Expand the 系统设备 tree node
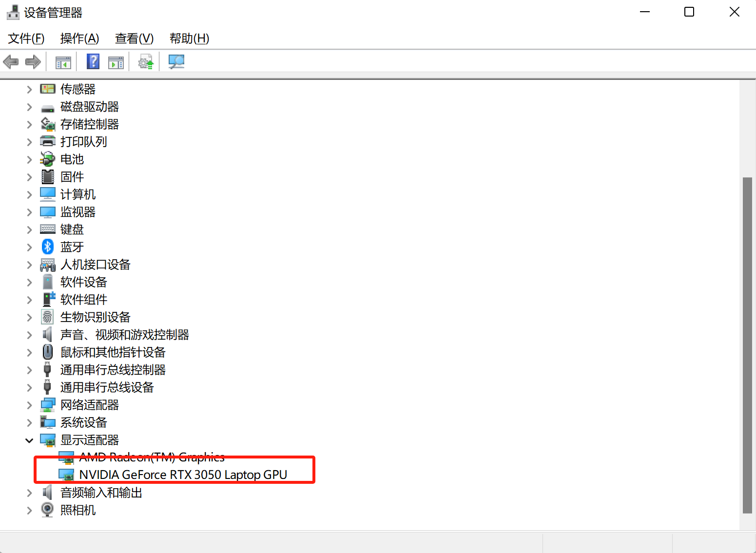The width and height of the screenshot is (756, 553). [x=29, y=422]
